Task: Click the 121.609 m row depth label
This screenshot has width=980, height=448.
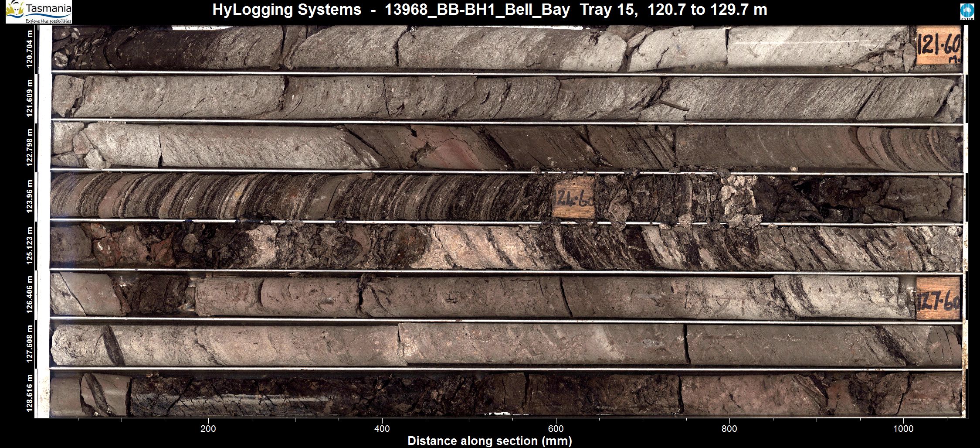Action: (x=30, y=98)
